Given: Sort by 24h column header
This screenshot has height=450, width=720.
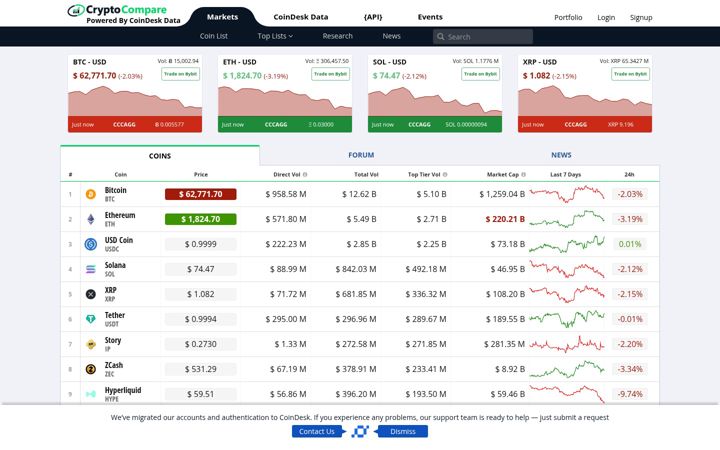Looking at the screenshot, I should coord(629,174).
